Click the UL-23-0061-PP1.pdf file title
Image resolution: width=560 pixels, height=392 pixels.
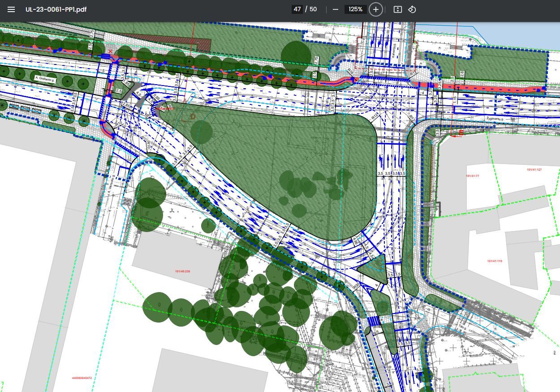56,9
